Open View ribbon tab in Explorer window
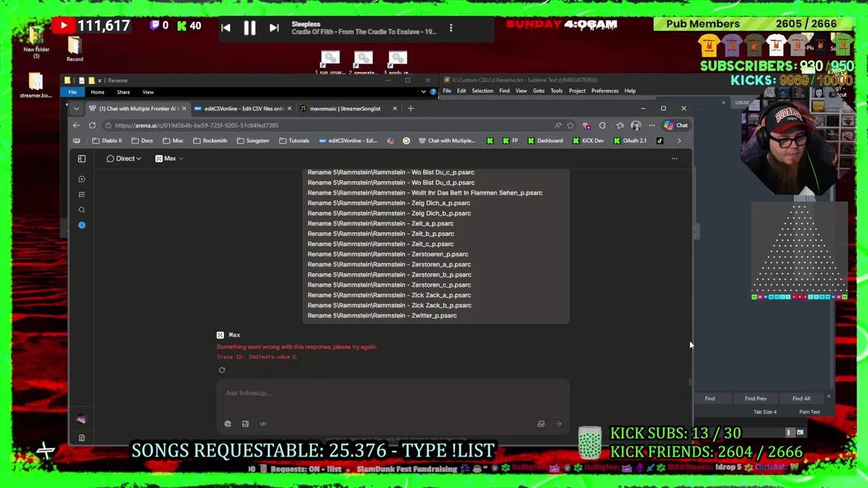Screen dimensions: 868x488 (148, 92)
